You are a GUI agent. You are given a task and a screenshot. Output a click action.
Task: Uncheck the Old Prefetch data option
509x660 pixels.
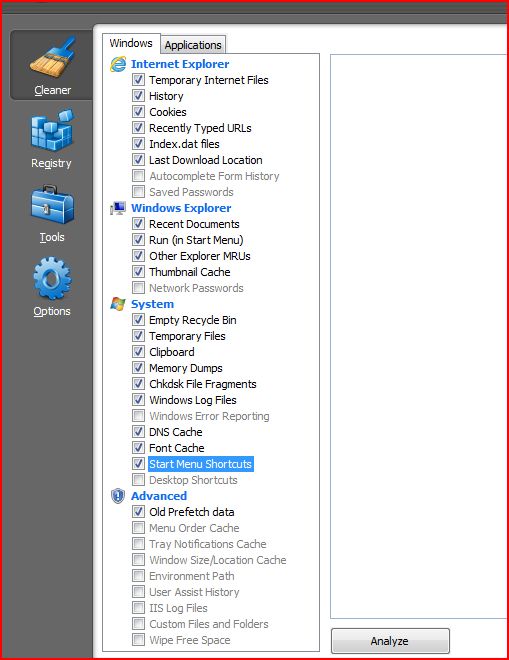(x=138, y=511)
